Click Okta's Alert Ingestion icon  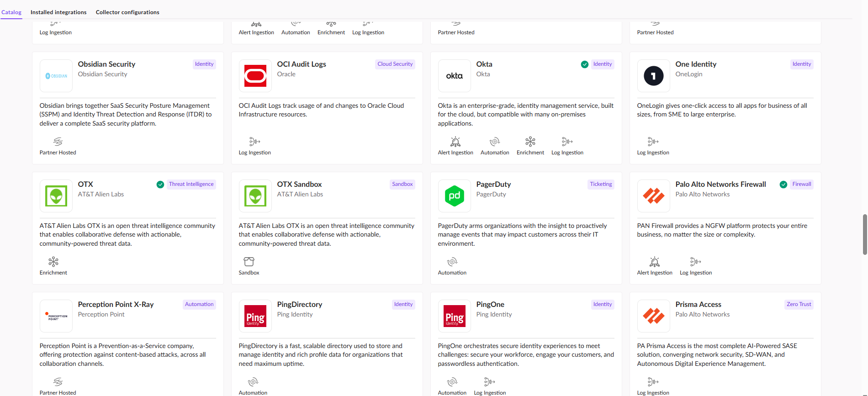pyautogui.click(x=455, y=142)
